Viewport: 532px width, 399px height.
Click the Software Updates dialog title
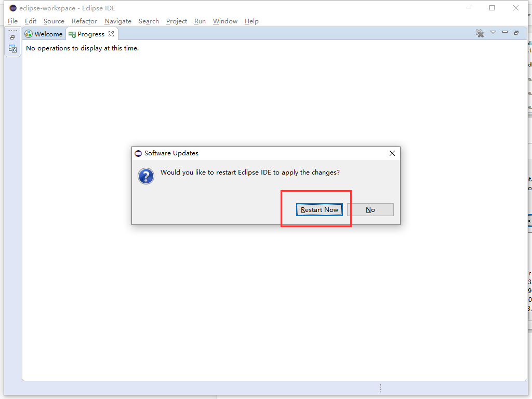click(x=171, y=153)
